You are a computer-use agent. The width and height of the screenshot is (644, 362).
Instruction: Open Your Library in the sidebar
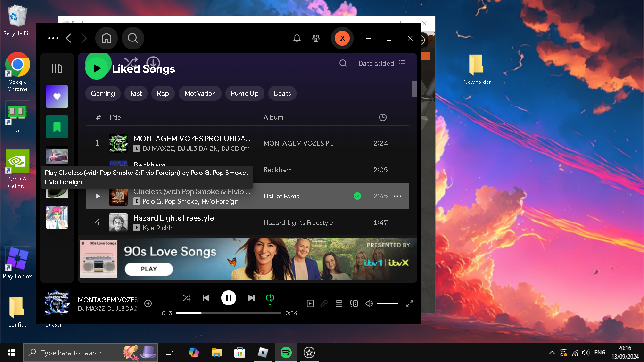coord(57,69)
